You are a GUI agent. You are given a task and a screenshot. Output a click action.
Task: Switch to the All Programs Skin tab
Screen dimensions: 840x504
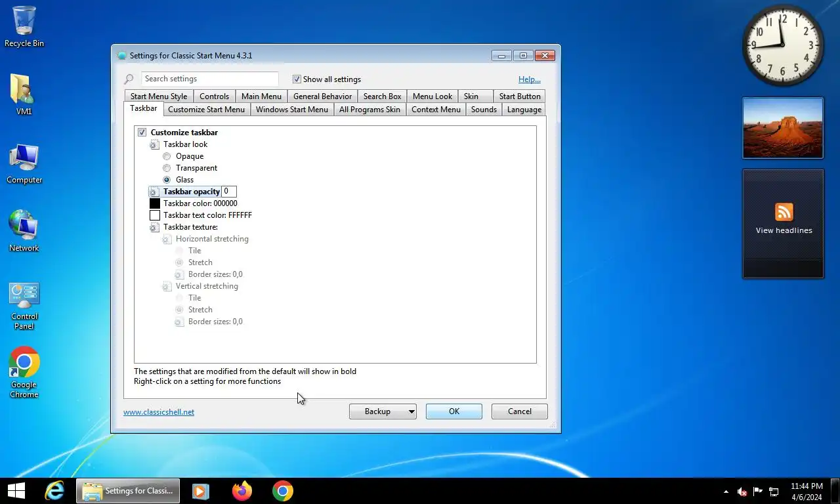[369, 110]
